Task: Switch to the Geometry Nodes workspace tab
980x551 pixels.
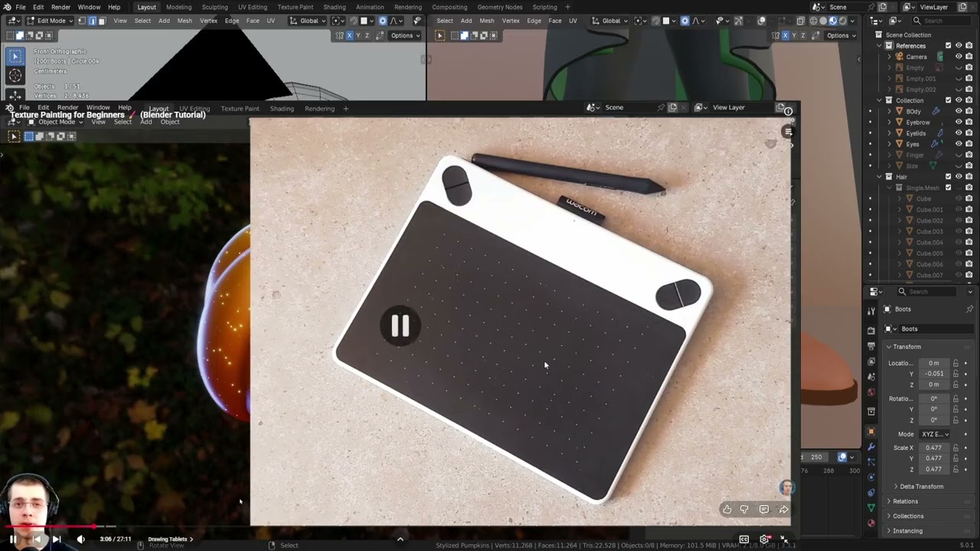Action: [500, 7]
